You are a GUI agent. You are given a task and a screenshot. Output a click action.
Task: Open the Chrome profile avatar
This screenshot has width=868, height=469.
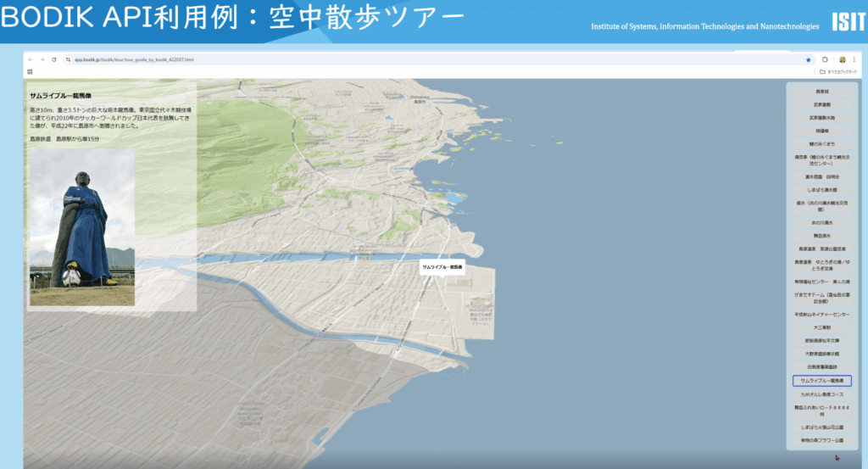click(x=842, y=60)
